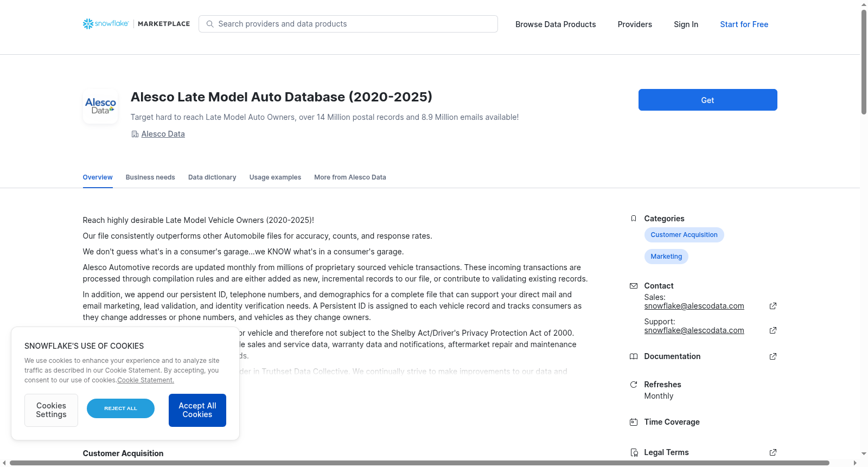Click the Refreshes circular arrow icon
This screenshot has height=467, width=868.
point(634,385)
